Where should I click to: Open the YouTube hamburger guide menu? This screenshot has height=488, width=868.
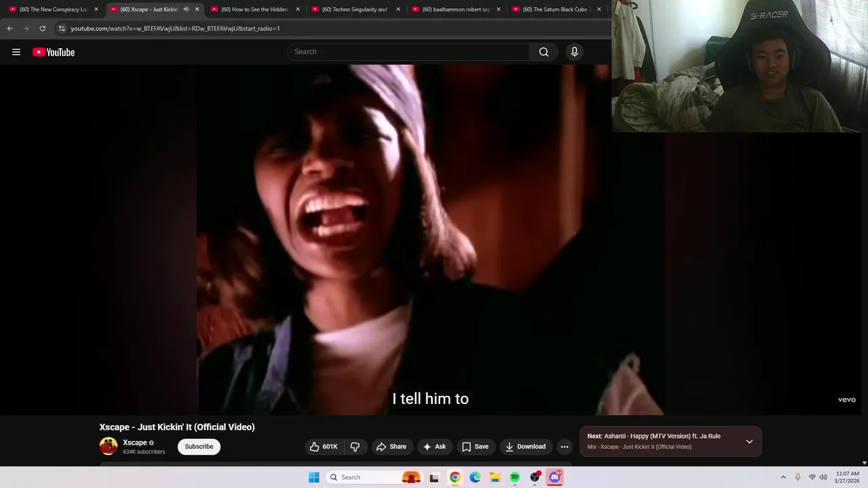(16, 52)
